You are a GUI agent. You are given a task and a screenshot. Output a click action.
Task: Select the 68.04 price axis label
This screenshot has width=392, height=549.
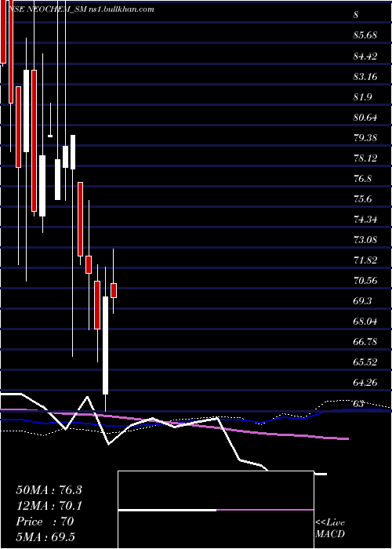click(x=365, y=321)
